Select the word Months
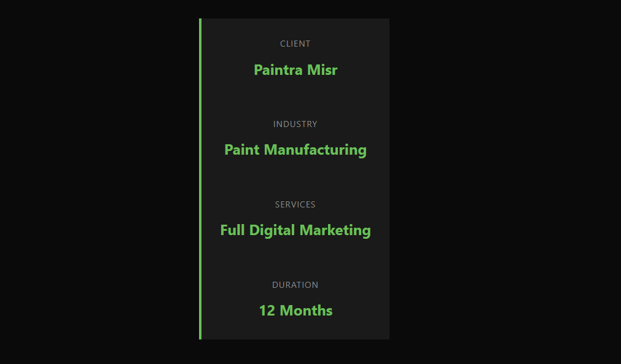The height and width of the screenshot is (364, 621). (x=306, y=311)
